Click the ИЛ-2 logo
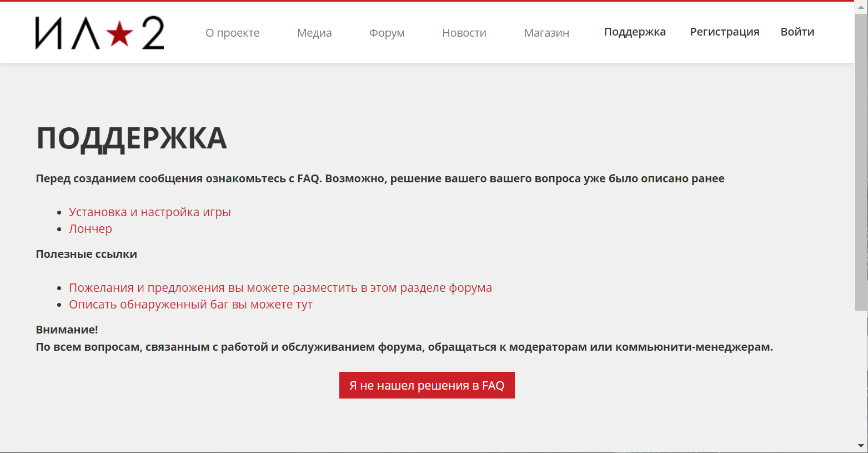The image size is (868, 453). tap(100, 33)
